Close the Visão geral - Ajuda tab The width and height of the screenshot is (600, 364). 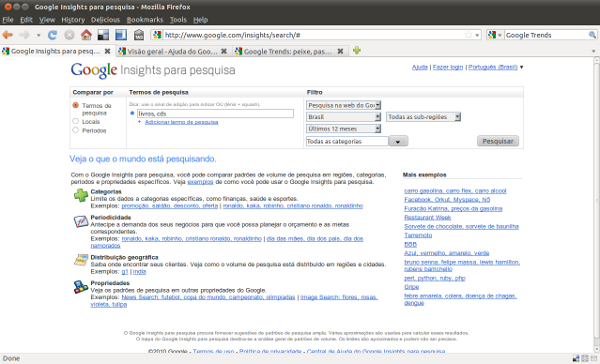pos(224,51)
